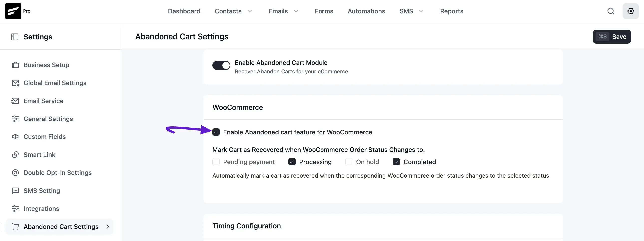Uncheck the Completed status box
This screenshot has height=241, width=644.
(396, 162)
